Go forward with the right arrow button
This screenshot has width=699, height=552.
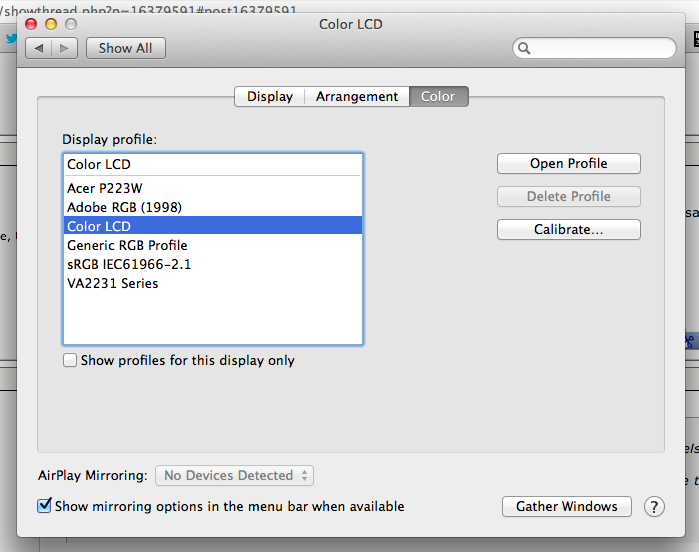pyautogui.click(x=65, y=48)
